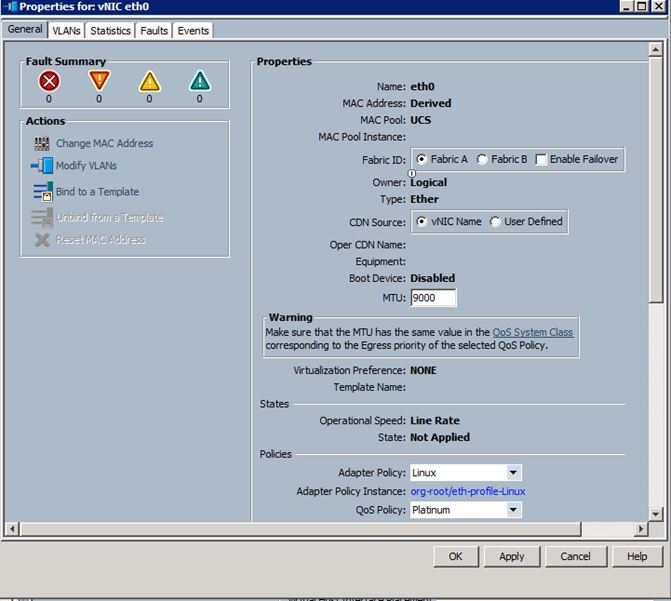The image size is (671, 601).
Task: Click Bind to a Template text
Action: [x=98, y=192]
